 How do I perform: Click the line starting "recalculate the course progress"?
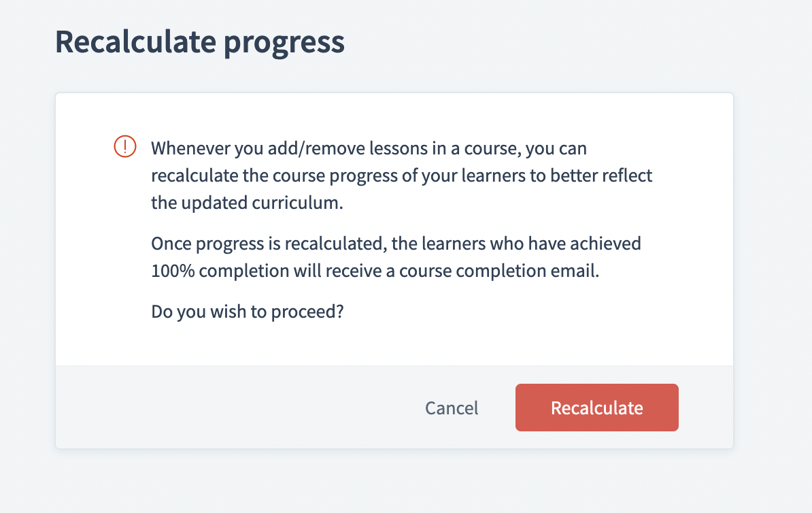[401, 176]
